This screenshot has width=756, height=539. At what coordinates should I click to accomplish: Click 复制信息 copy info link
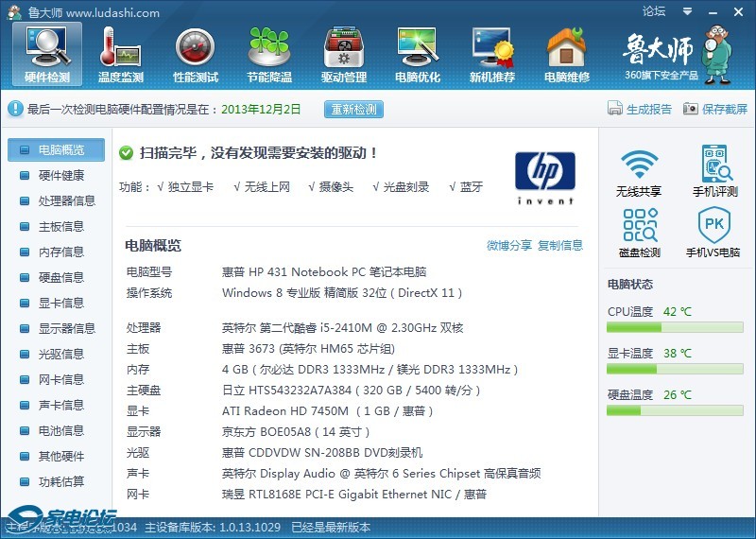click(x=560, y=246)
